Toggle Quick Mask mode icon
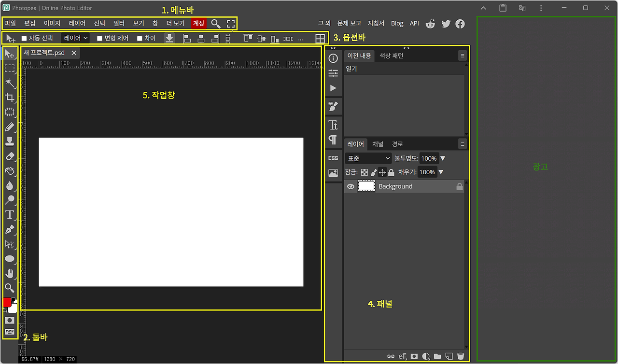Viewport: 618px width, 364px height. [x=10, y=320]
